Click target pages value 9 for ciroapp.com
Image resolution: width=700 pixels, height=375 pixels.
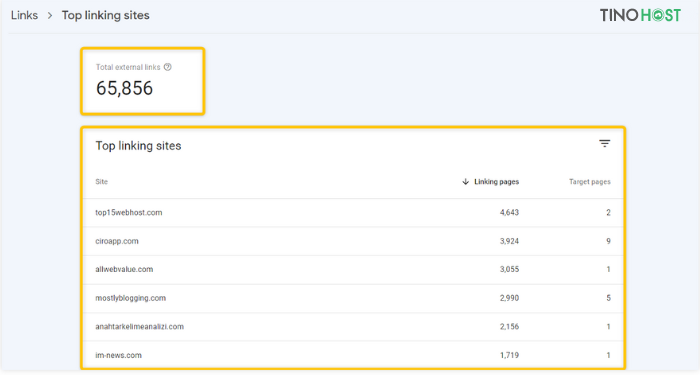pyautogui.click(x=608, y=241)
